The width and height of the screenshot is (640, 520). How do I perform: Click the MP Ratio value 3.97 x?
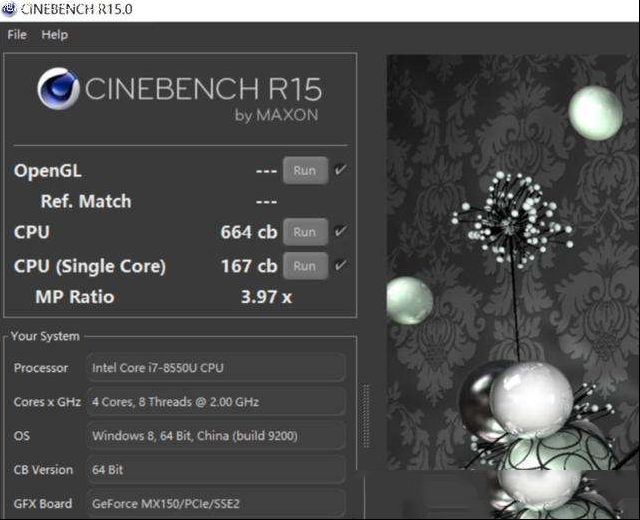[x=266, y=297]
